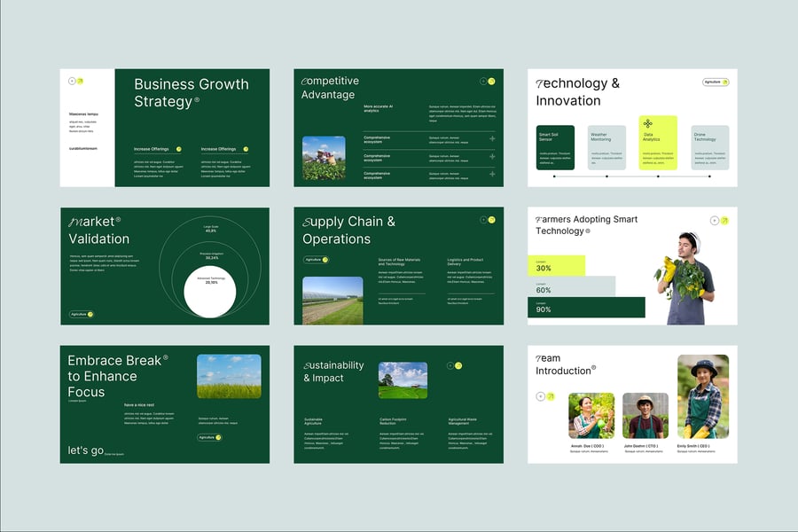
Task: Click the yellow arrow icon on Competitive Advantage slide
Action: 491,81
